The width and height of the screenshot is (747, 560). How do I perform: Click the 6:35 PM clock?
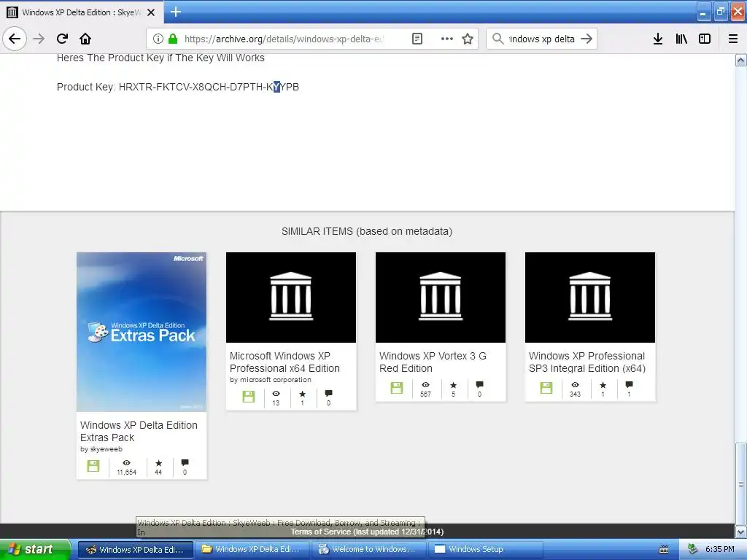[x=720, y=550]
